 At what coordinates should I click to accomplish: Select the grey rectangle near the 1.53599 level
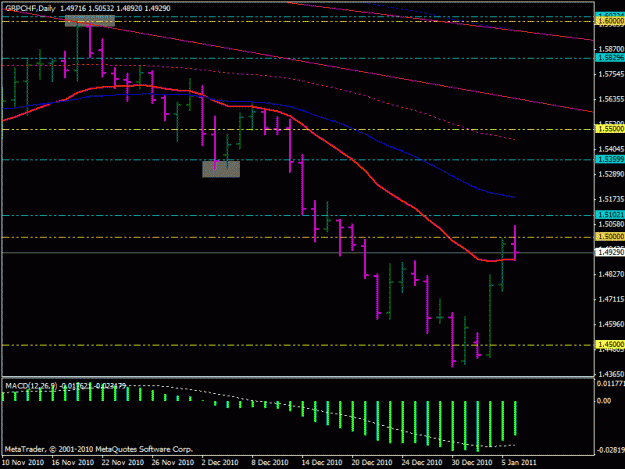pos(221,169)
